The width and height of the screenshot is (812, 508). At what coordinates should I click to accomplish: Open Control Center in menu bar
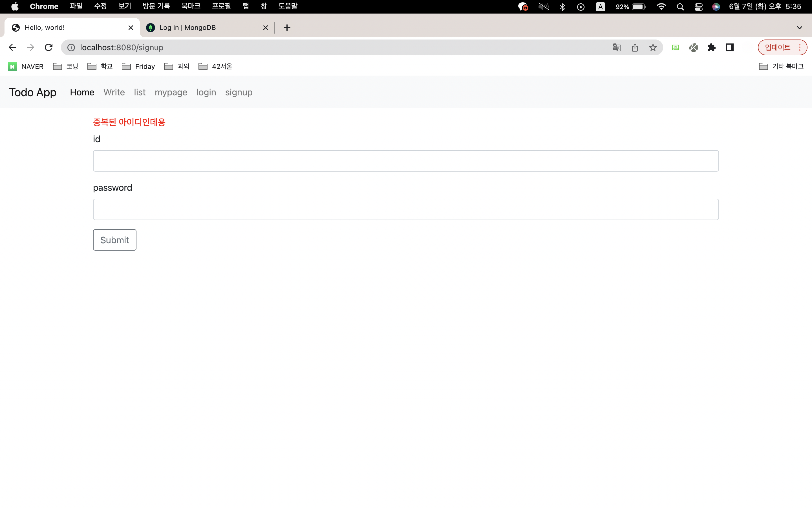pos(699,7)
